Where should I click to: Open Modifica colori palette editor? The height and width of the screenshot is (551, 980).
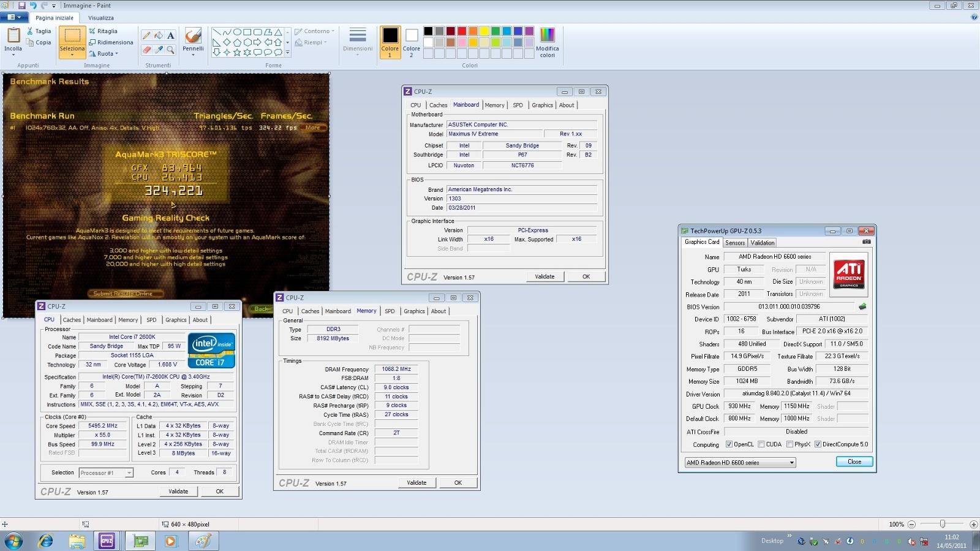[547, 42]
